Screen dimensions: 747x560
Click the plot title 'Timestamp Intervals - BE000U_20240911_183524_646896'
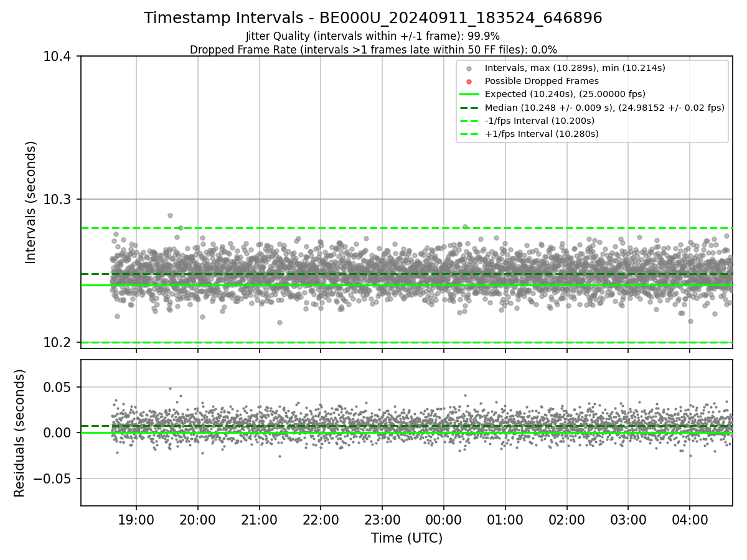tap(373, 18)
